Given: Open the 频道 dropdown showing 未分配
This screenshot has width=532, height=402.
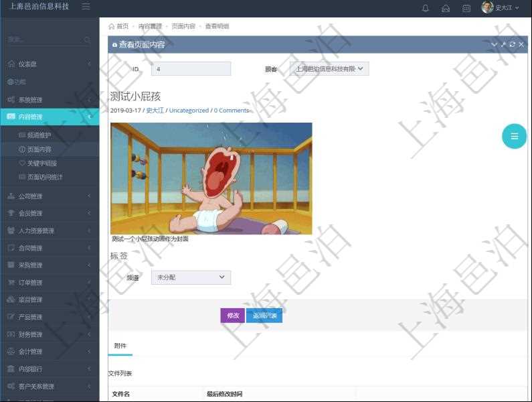Looking at the screenshot, I should (191, 277).
